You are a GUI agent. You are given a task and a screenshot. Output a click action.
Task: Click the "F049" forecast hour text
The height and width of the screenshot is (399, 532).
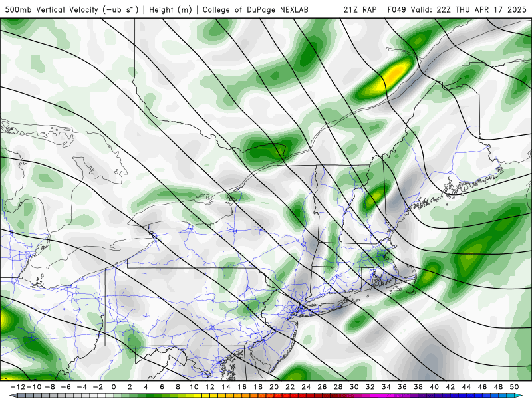click(396, 9)
